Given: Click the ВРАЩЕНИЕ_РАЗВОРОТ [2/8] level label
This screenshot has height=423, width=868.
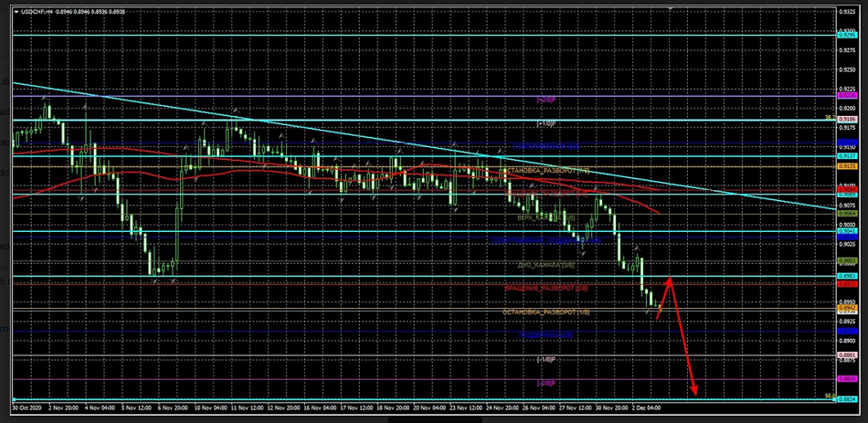Looking at the screenshot, I should pyautogui.click(x=546, y=289).
